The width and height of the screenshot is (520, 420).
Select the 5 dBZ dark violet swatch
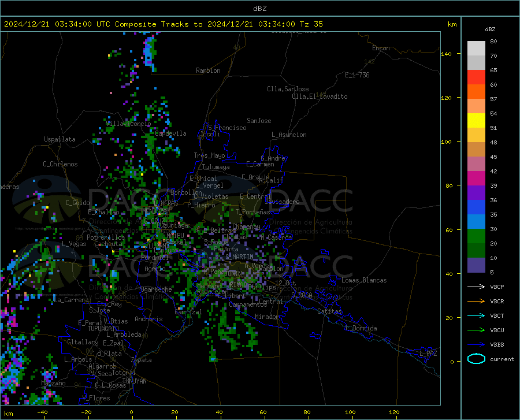coord(476,265)
